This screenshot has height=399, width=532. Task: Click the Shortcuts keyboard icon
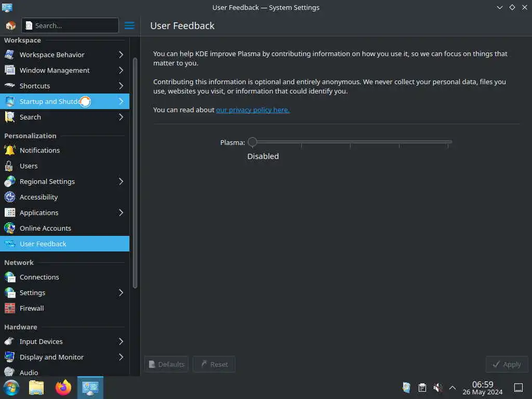9,86
